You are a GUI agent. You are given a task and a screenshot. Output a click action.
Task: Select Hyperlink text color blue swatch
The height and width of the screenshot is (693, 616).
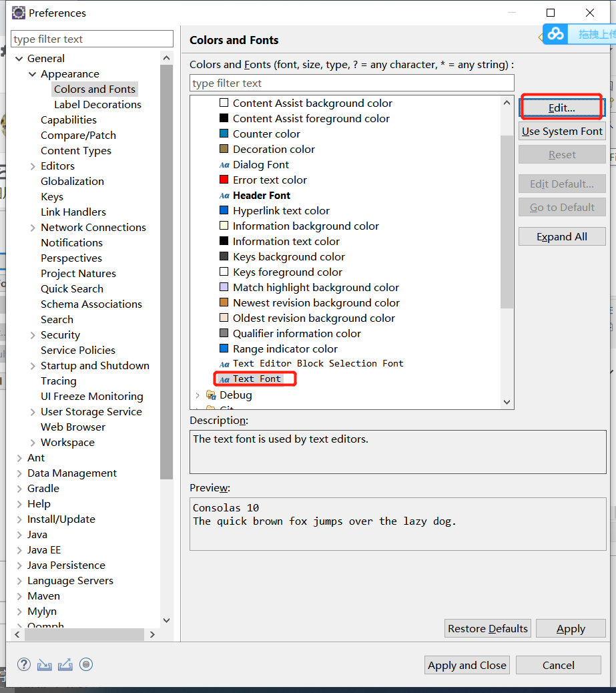tap(224, 210)
